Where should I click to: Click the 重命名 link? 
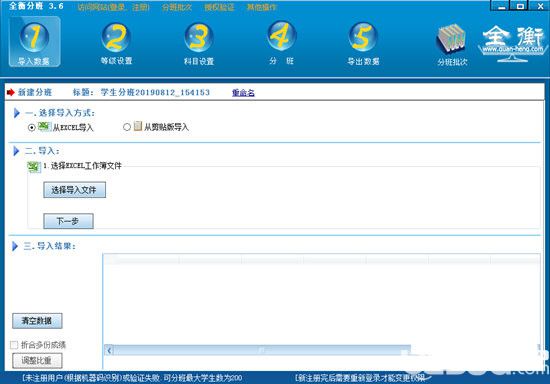click(243, 93)
